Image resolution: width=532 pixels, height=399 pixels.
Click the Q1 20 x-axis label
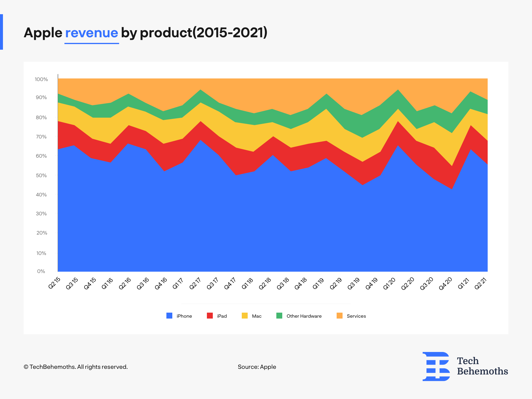point(390,283)
